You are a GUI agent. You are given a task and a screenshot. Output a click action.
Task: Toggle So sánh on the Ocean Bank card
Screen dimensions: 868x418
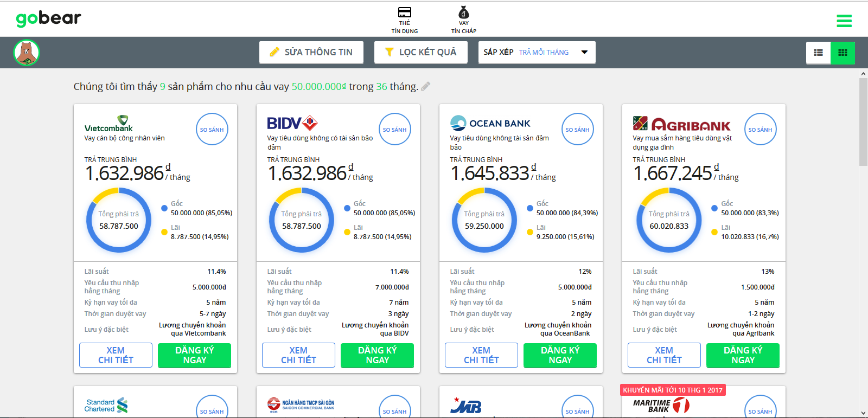(577, 129)
